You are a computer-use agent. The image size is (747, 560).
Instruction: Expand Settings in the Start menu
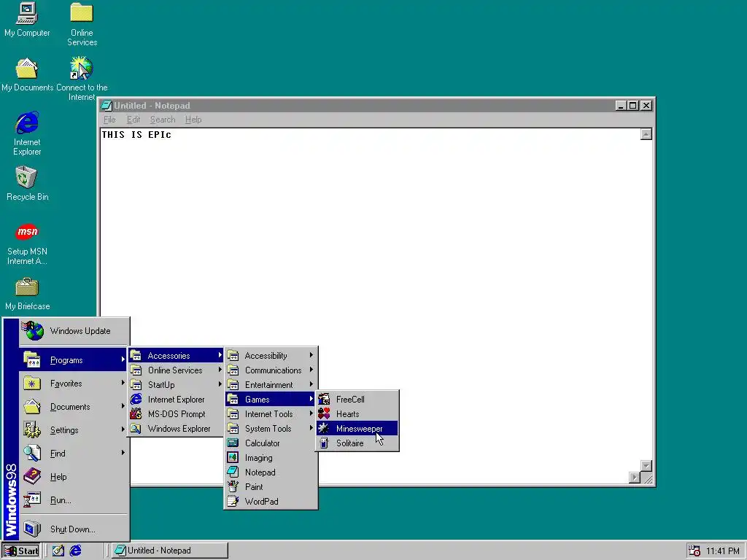(x=74, y=430)
